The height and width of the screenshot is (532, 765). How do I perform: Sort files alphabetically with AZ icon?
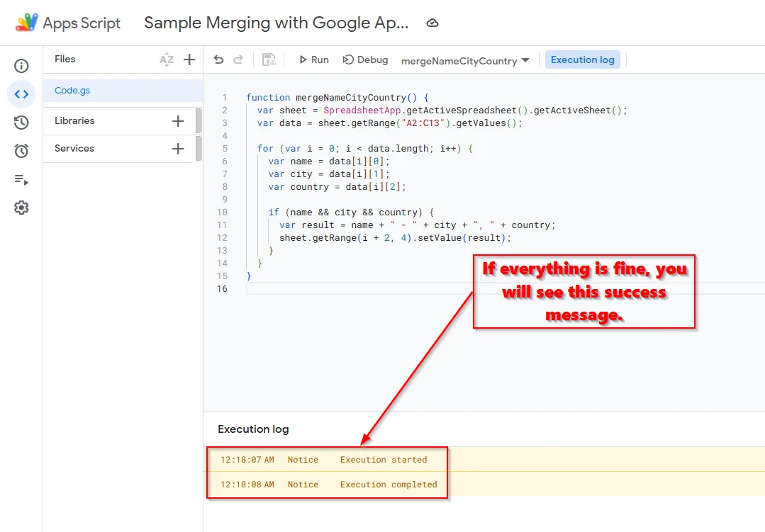(x=167, y=60)
